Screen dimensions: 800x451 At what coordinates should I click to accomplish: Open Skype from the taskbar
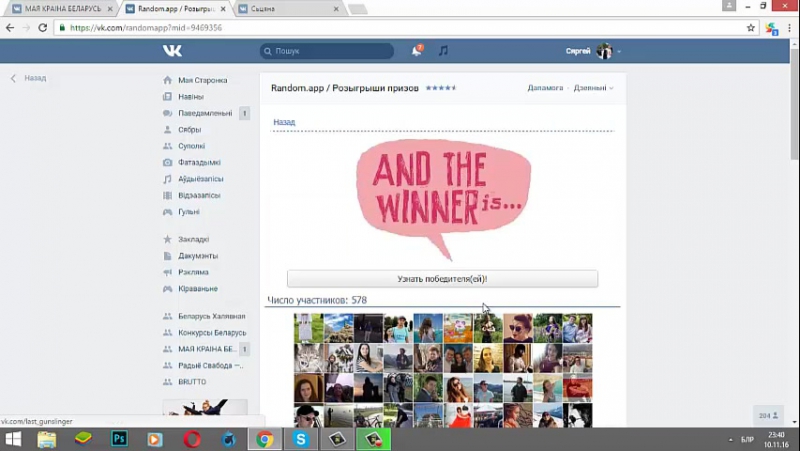point(301,439)
